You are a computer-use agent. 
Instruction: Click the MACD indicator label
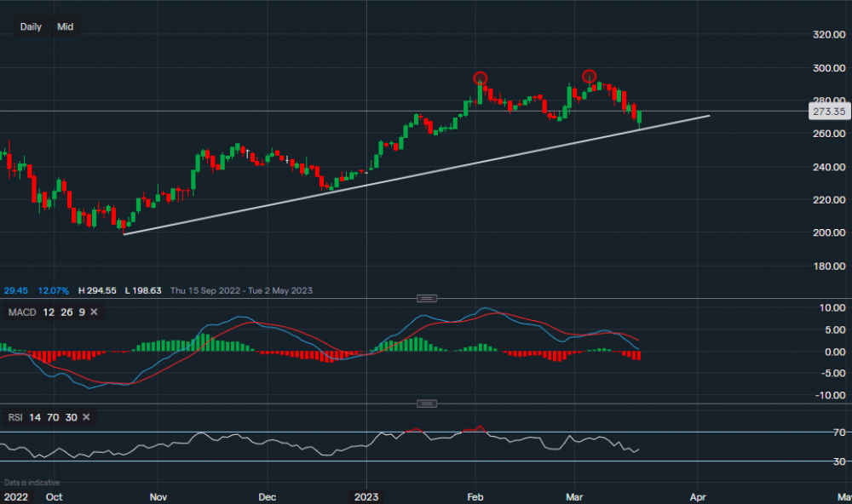coord(21,312)
